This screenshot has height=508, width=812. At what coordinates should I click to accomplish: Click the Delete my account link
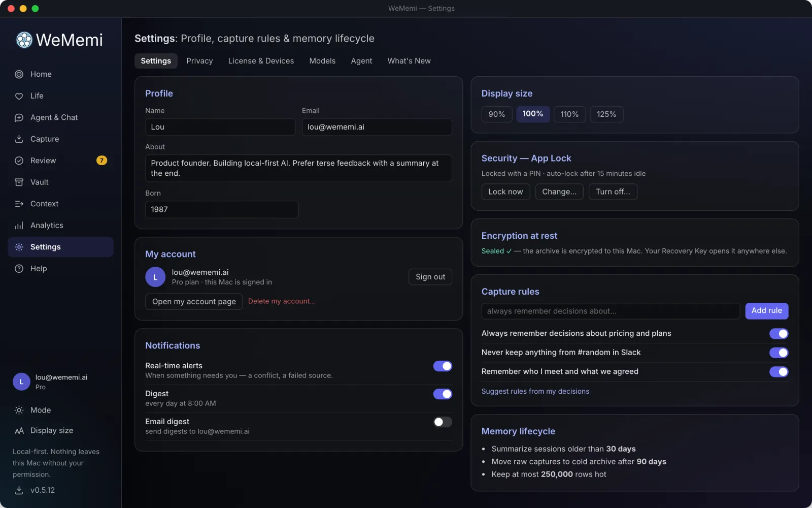point(282,301)
